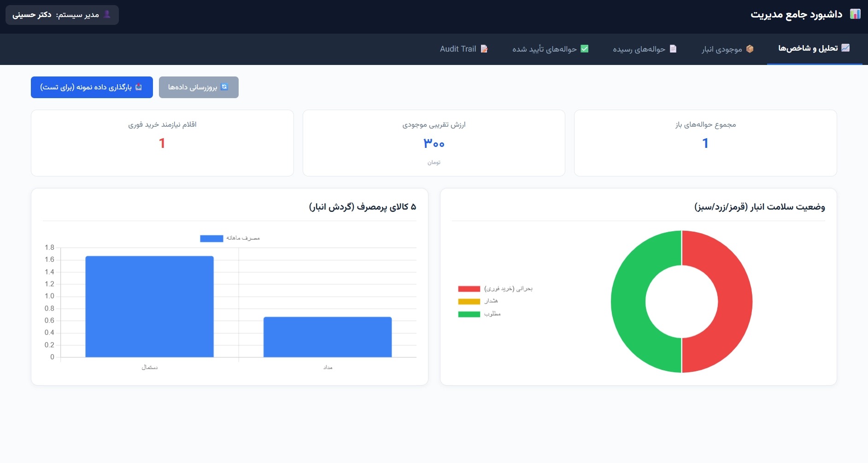Screen dimensions: 868x463
Task: Click the مدیر سیستم: دکتر حسینی user badge
Action: 62,15
